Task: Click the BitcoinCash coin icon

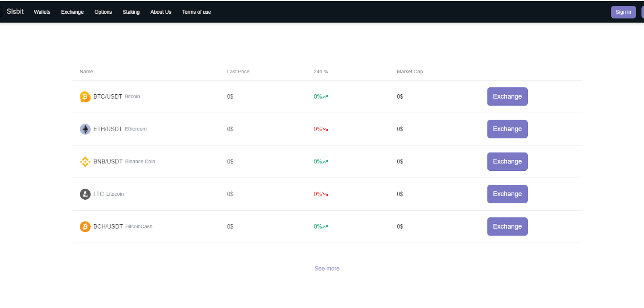Action: pyautogui.click(x=85, y=227)
